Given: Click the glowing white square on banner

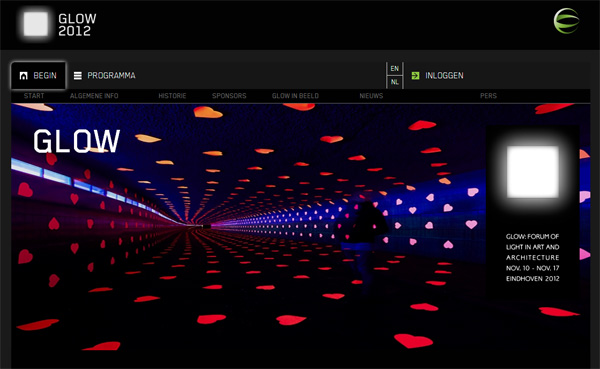Looking at the screenshot, I should (532, 171).
